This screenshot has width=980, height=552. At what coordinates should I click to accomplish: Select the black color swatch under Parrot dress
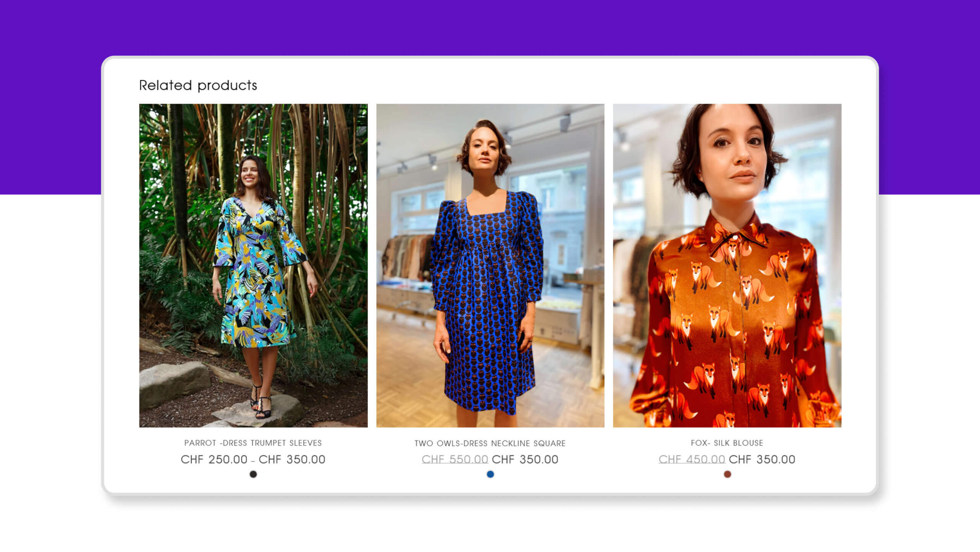click(x=253, y=474)
